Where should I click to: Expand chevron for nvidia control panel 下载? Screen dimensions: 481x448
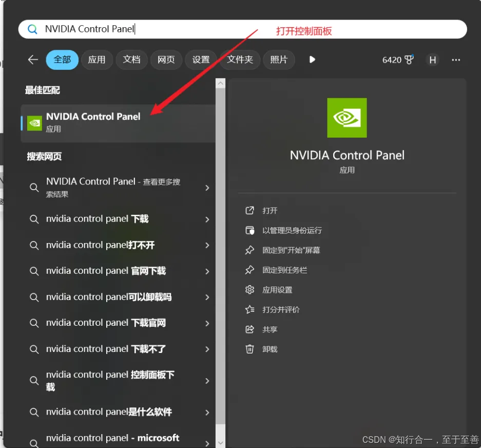tap(207, 219)
